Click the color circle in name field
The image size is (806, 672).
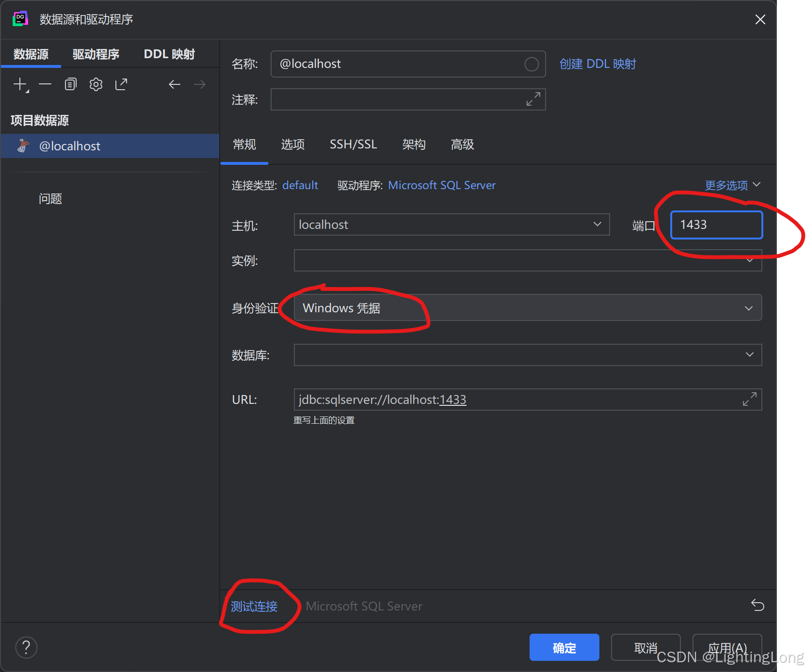coord(532,64)
